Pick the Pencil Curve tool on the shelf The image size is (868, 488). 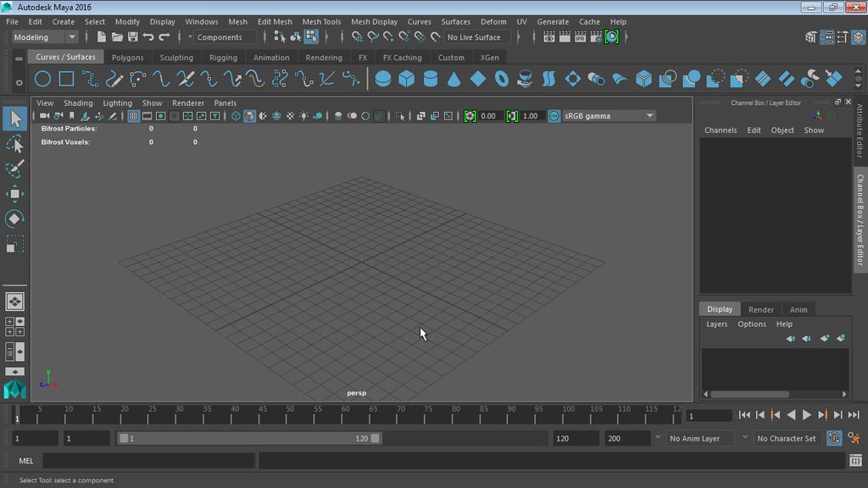click(x=114, y=80)
